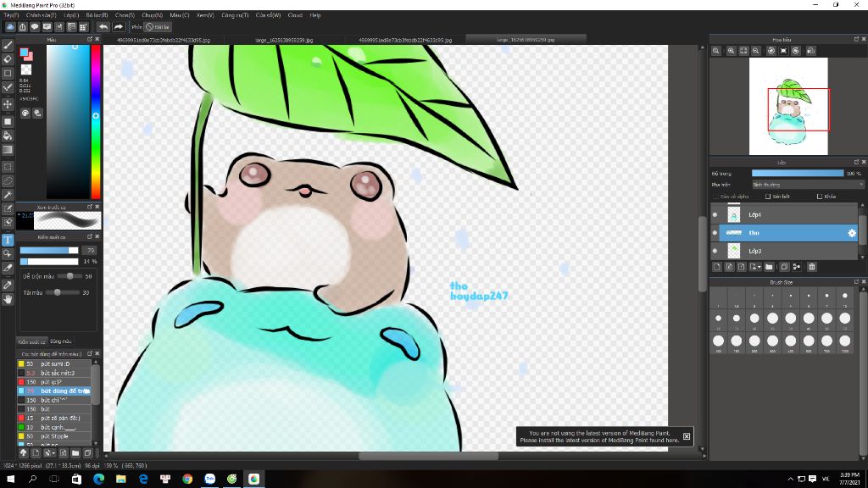This screenshot has height=488, width=868.
Task: Open File Explorer from taskbar
Action: click(x=120, y=479)
